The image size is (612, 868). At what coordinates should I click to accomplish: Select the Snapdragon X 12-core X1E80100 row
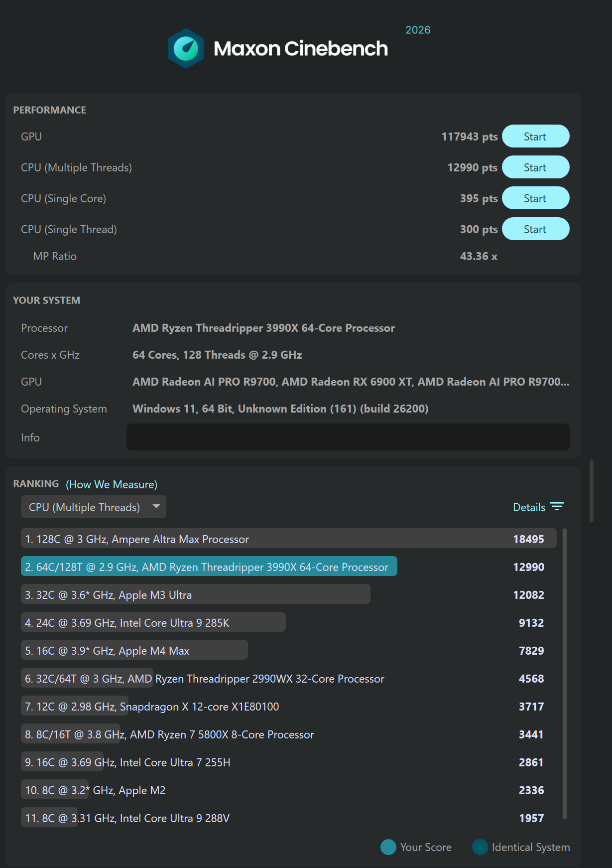point(289,706)
